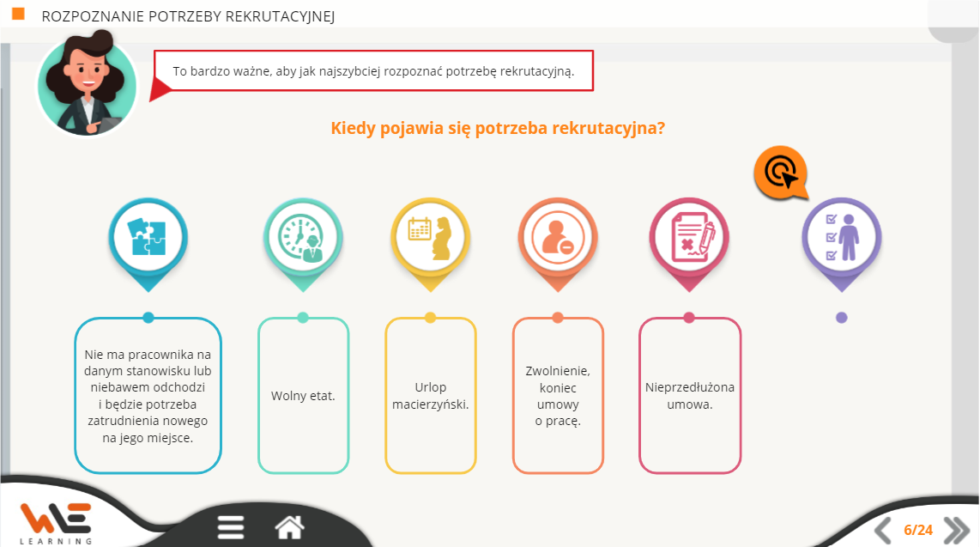This screenshot has height=547, width=980.
Task: Open the hamburger menu at bottom
Action: click(x=231, y=527)
